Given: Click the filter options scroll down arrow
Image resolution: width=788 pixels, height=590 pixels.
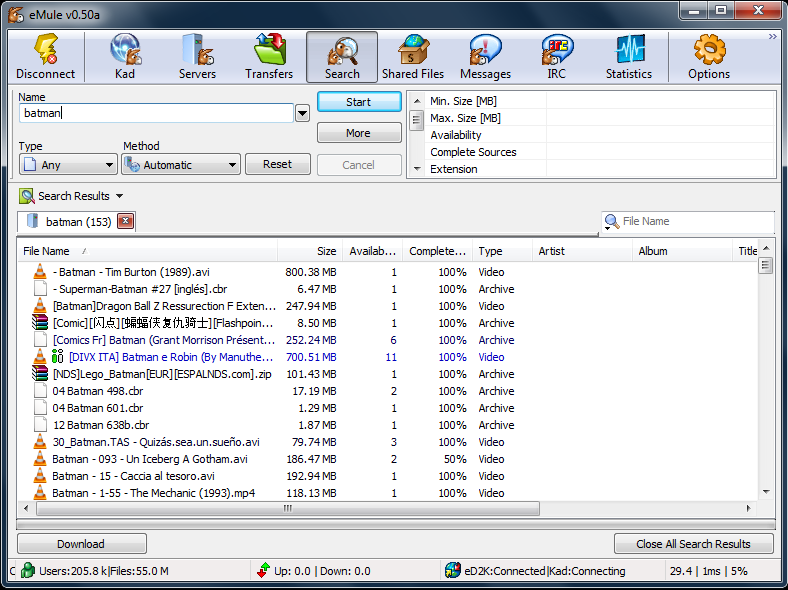Looking at the screenshot, I should (x=417, y=169).
